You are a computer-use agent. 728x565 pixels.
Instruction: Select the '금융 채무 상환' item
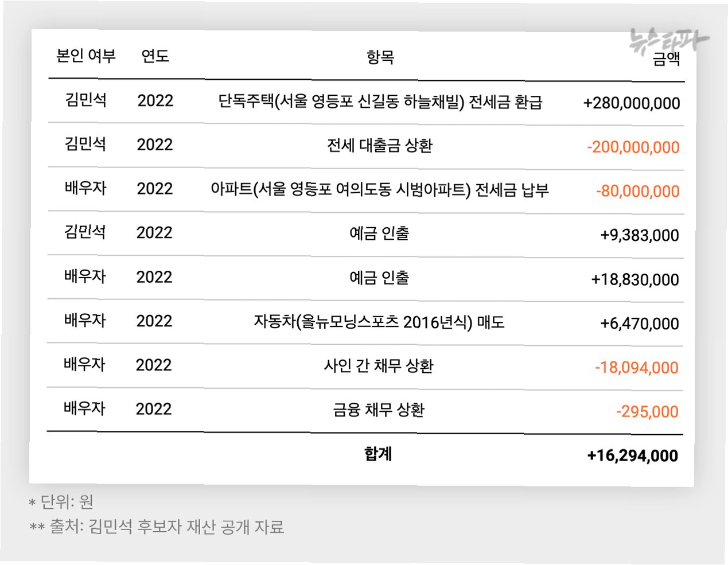(x=379, y=410)
